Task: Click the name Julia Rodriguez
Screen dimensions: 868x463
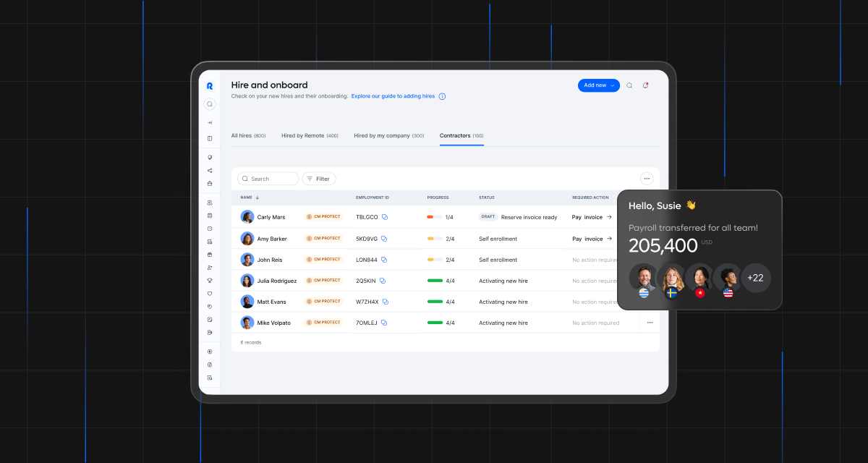Action: click(x=277, y=281)
